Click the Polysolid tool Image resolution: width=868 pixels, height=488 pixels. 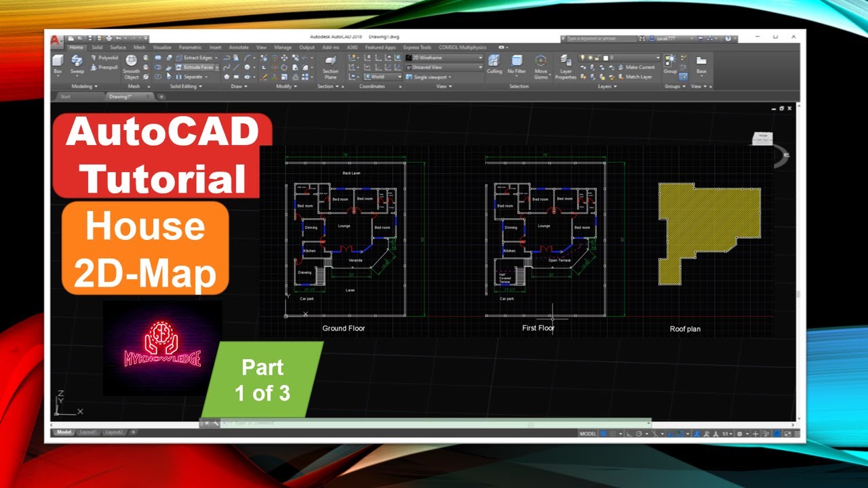coord(103,58)
